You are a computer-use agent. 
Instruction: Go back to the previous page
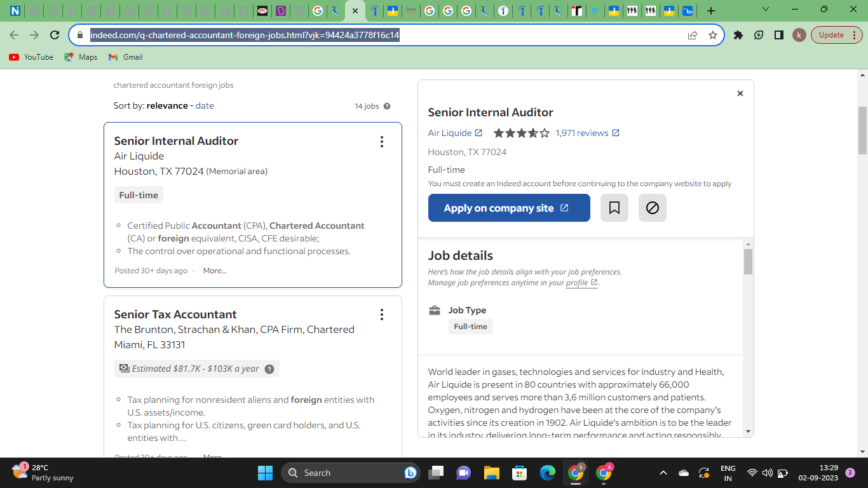[14, 35]
